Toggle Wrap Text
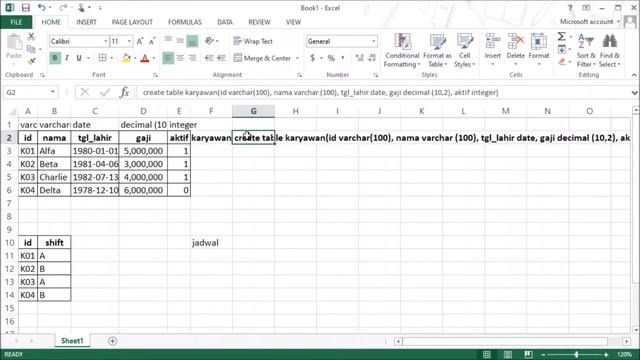Screen dimensions: 640x360 tap(253, 41)
